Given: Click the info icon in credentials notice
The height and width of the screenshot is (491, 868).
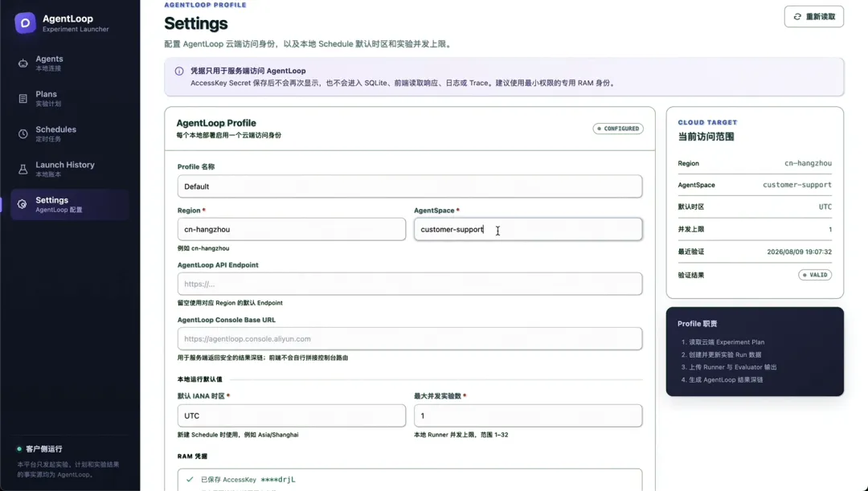Looking at the screenshot, I should [x=179, y=71].
